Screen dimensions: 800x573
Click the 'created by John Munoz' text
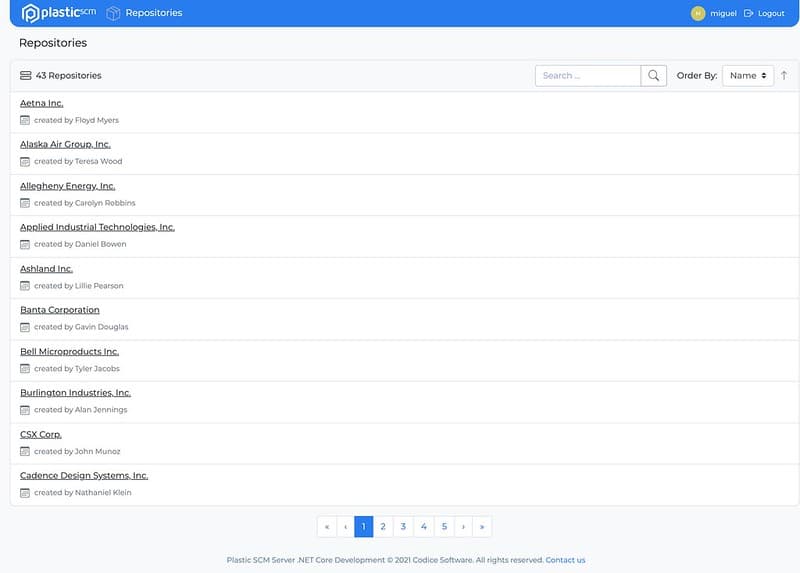(x=77, y=452)
